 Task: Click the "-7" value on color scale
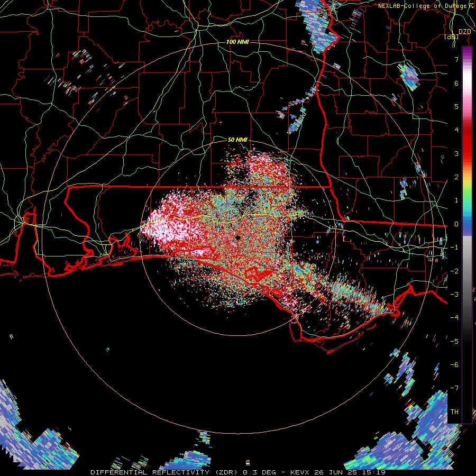coord(454,388)
